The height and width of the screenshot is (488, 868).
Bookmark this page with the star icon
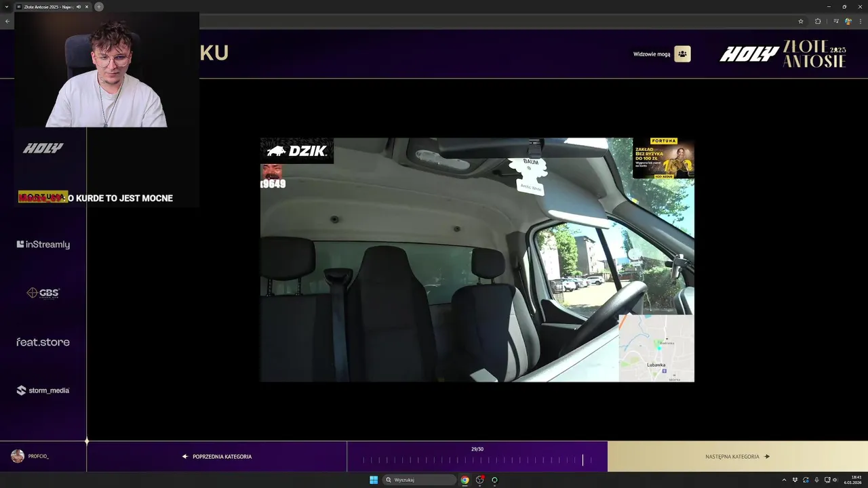pos(801,21)
